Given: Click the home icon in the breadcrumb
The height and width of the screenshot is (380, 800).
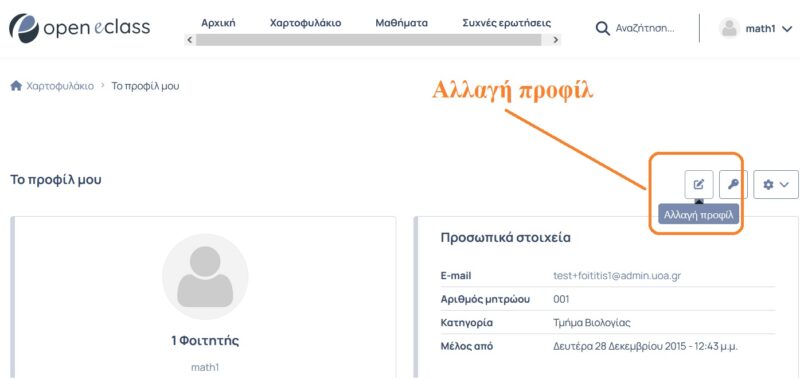Looking at the screenshot, I should [16, 86].
